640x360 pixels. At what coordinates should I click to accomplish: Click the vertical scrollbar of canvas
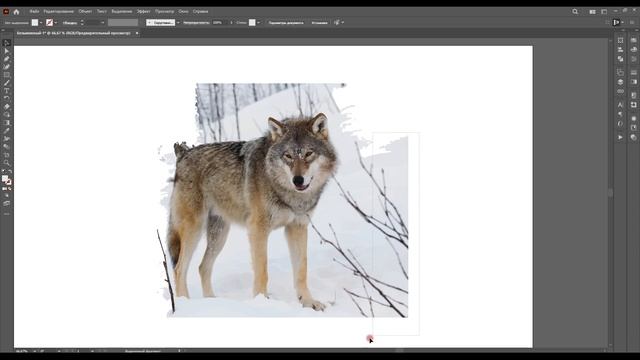(x=611, y=193)
